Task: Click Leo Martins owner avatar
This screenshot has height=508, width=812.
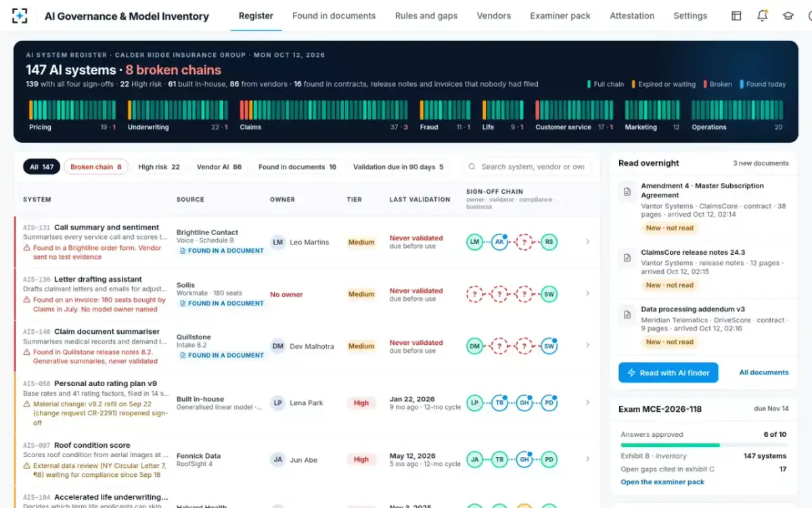Action: tap(277, 242)
